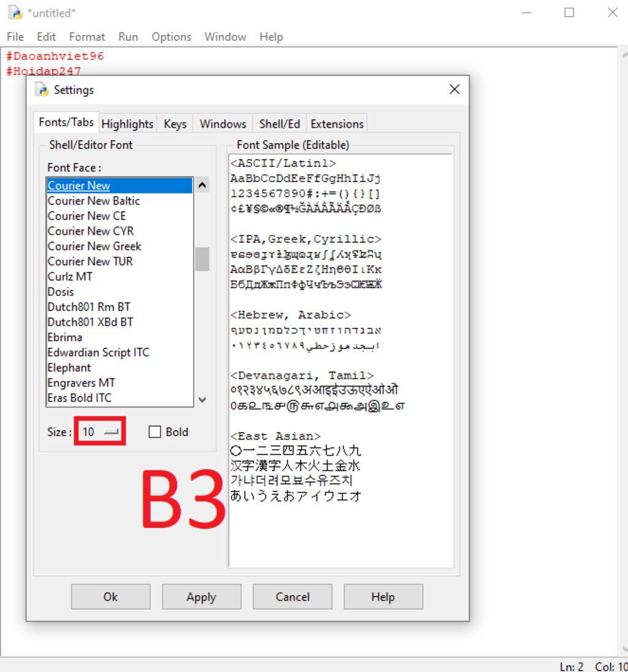
Task: Enable the Bold checkbox
Action: click(x=155, y=432)
